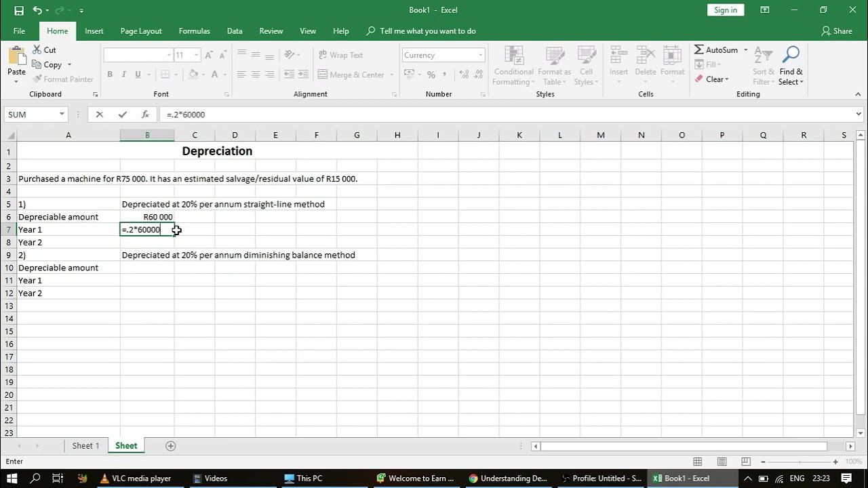Confirm the formula with the checkmark icon
This screenshot has height=488, width=868.
tap(122, 115)
